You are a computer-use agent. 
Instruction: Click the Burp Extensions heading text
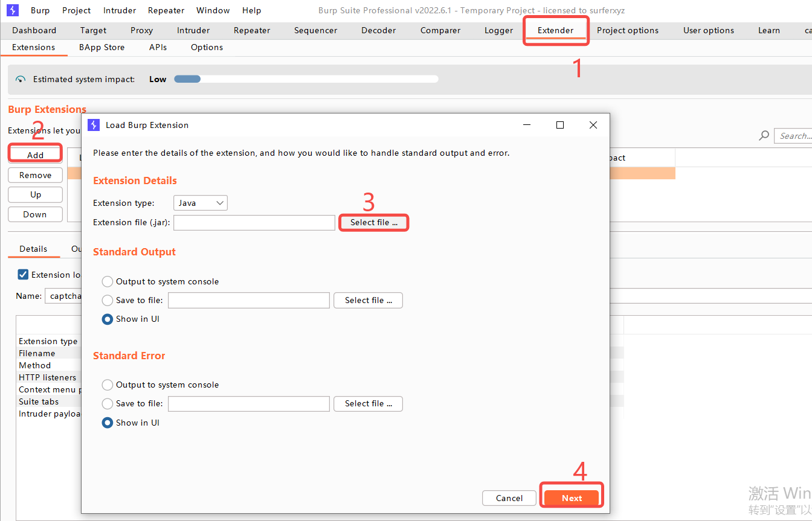[x=47, y=109]
